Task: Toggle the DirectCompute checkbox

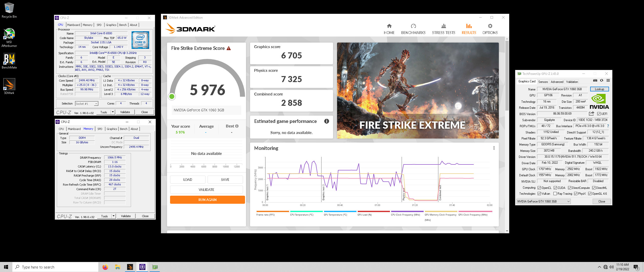Action: point(570,188)
